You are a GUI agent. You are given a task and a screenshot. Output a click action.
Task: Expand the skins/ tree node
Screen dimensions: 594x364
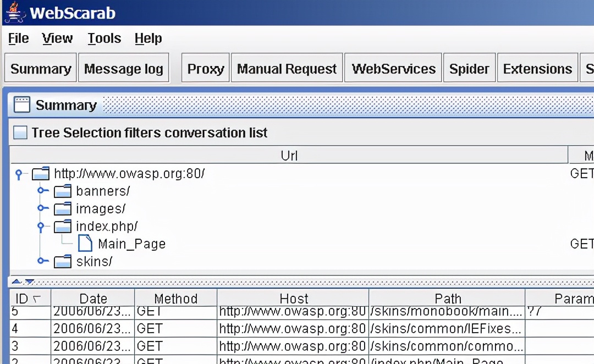pos(42,261)
